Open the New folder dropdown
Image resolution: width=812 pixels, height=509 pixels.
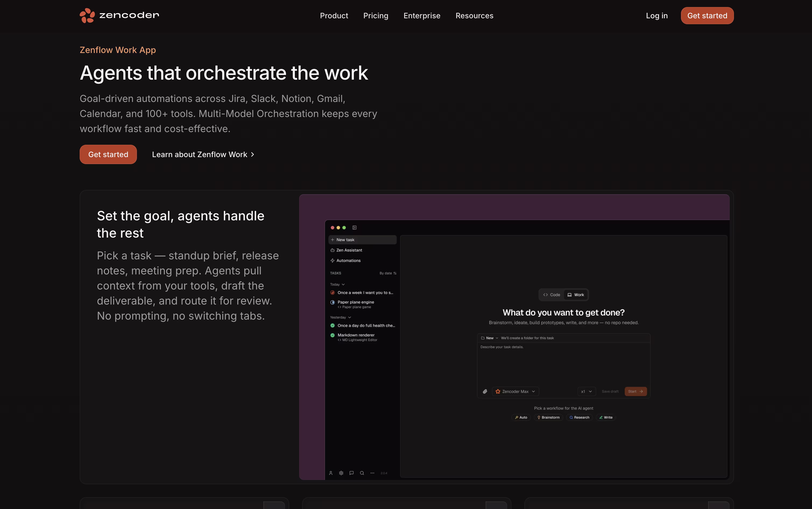pos(489,338)
